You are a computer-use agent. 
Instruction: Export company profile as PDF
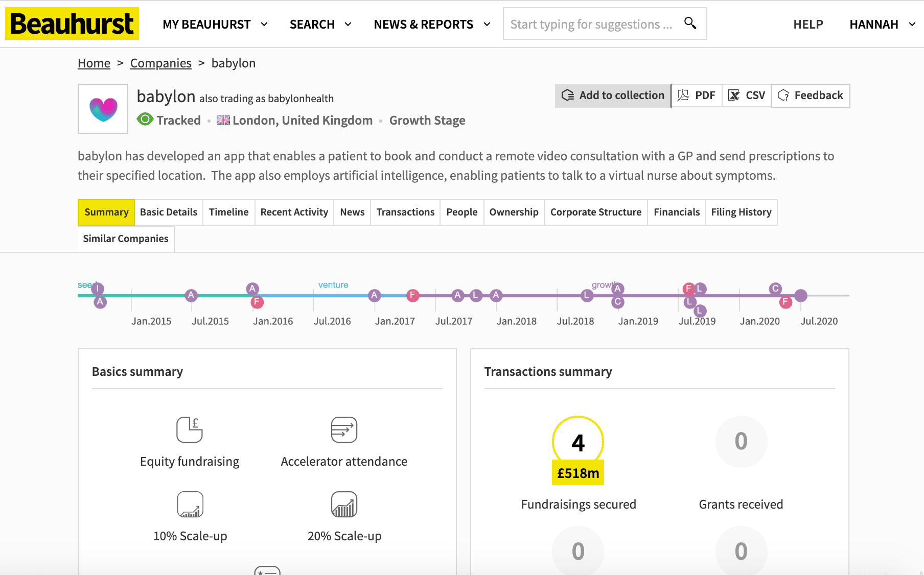pyautogui.click(x=697, y=95)
